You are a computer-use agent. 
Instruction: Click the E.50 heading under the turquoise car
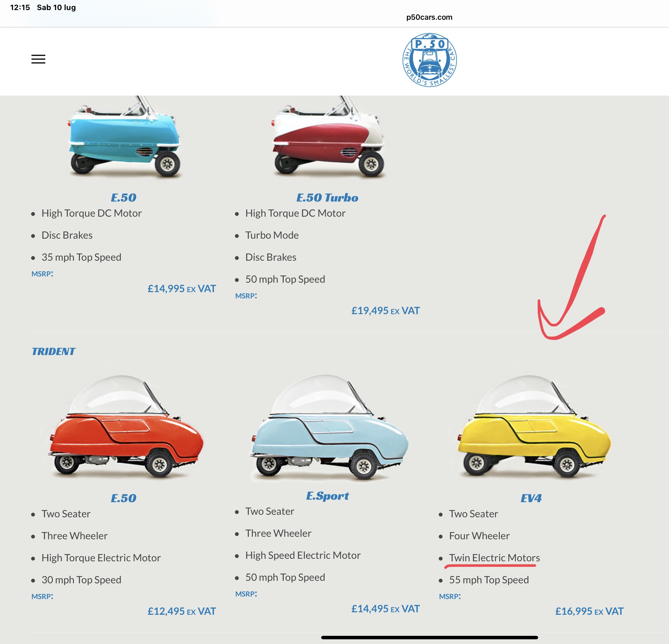(x=124, y=197)
